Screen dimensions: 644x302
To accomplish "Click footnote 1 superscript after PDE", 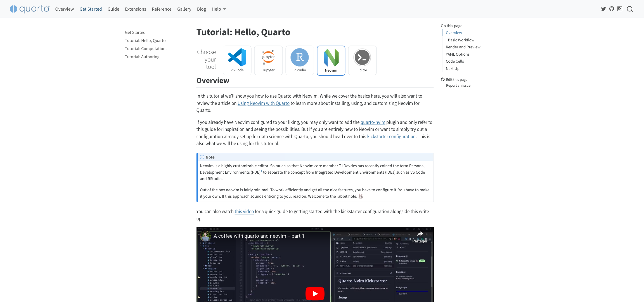I will [x=261, y=171].
